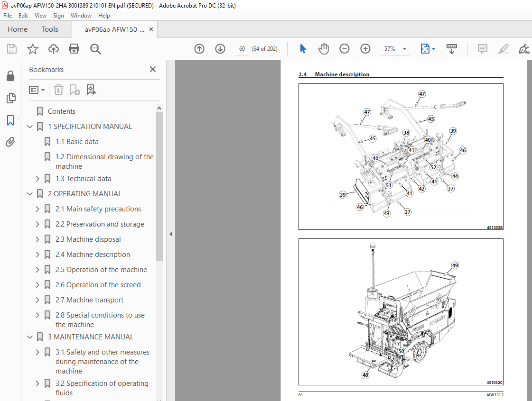Image resolution: width=532 pixels, height=401 pixels.
Task: Click the page number input field
Action: [x=242, y=49]
